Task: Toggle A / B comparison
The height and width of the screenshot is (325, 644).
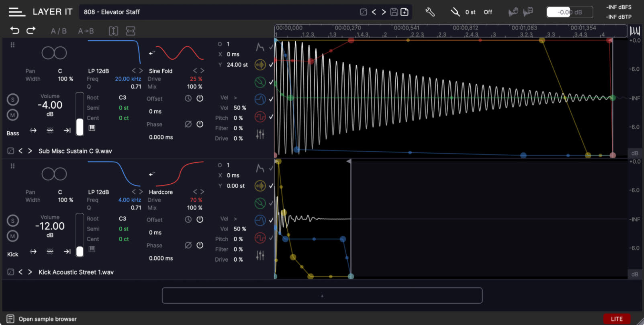Action: (x=58, y=31)
